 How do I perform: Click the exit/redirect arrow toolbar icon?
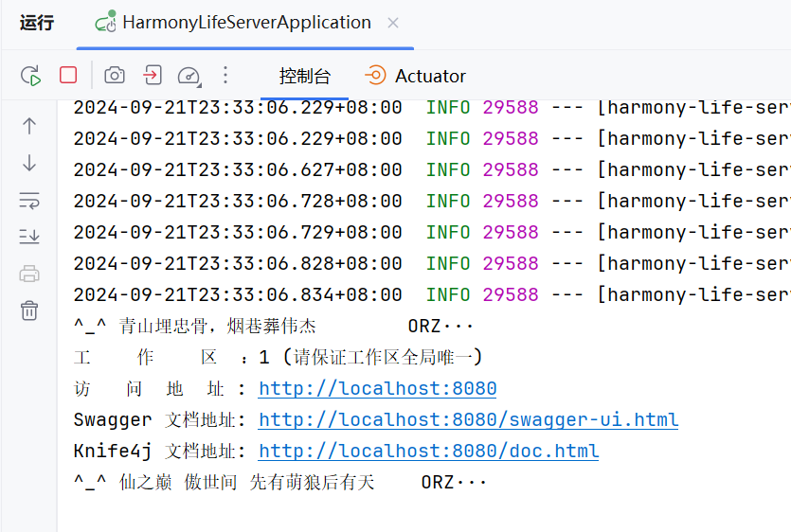pyautogui.click(x=153, y=75)
